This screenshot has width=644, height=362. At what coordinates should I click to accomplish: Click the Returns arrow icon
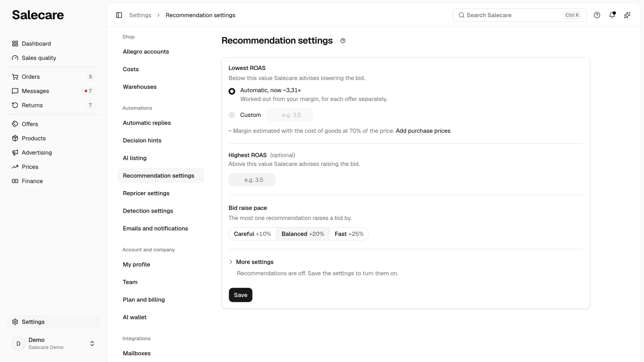[x=15, y=105]
